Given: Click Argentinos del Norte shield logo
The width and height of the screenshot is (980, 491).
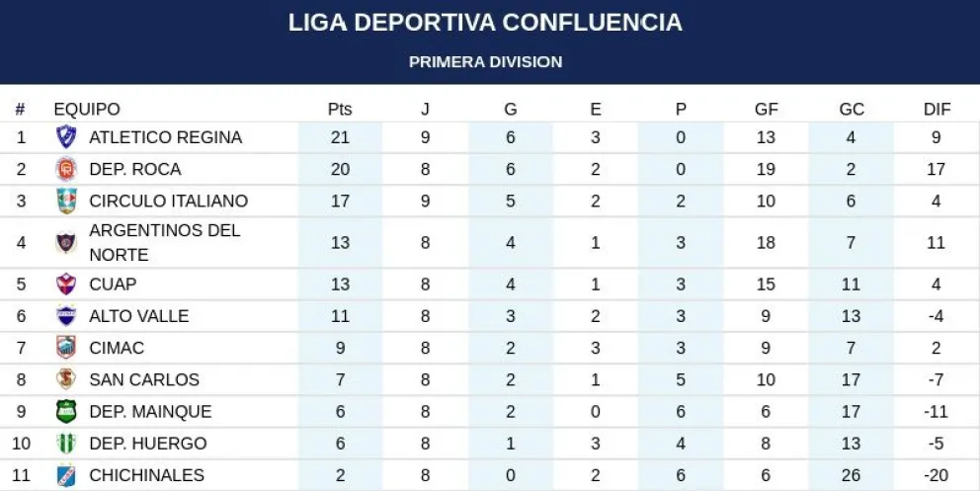Looking at the screenshot, I should pos(66,242).
